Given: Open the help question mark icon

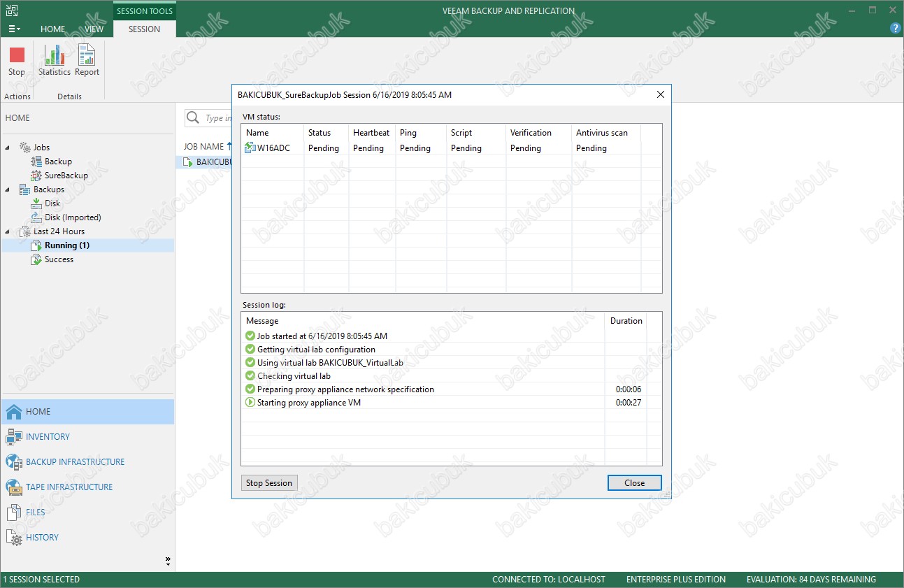Looking at the screenshot, I should tap(895, 29).
